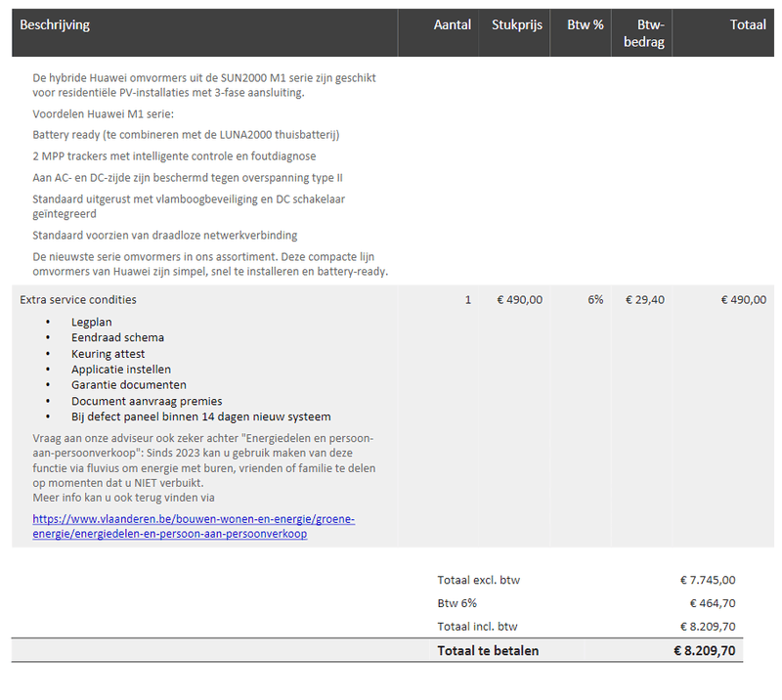Image resolution: width=782 pixels, height=700 pixels.
Task: Select the Garantie documenten bullet item
Action: click(x=128, y=384)
